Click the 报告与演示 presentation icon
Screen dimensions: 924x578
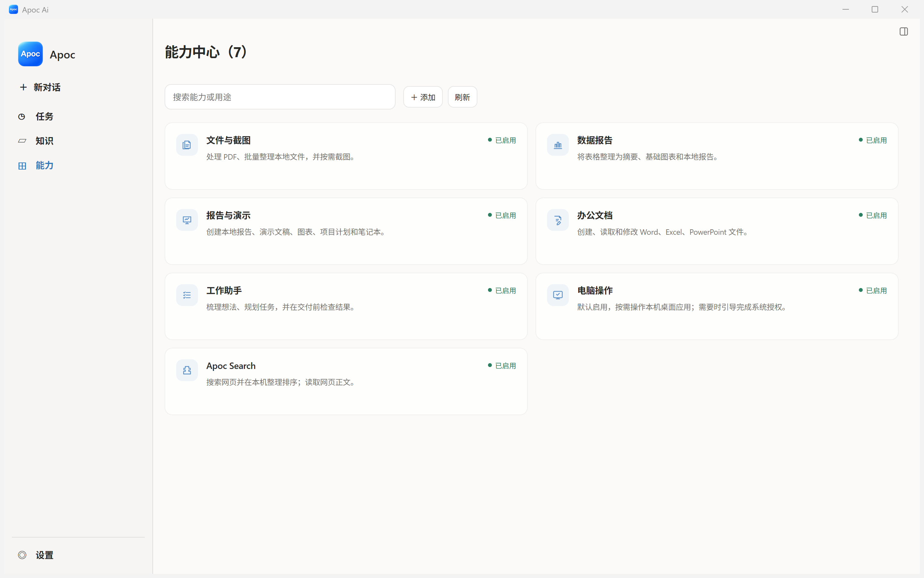pyautogui.click(x=187, y=220)
